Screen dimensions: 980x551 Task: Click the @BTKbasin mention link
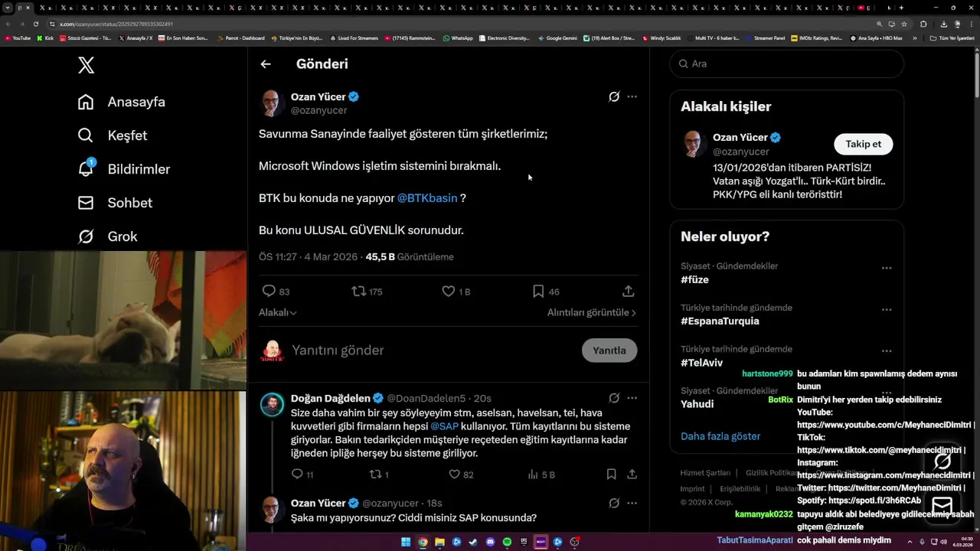427,198
